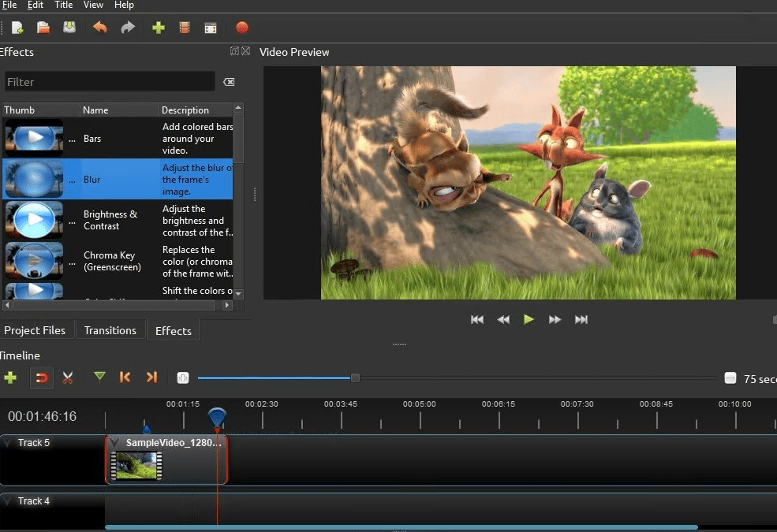Add a marker with the green triangle icon
This screenshot has width=777, height=532.
pos(100,378)
